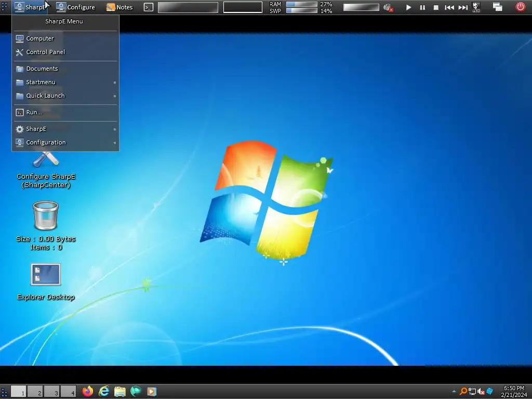
Task: Show hidden tray icons arrow
Action: (454, 392)
